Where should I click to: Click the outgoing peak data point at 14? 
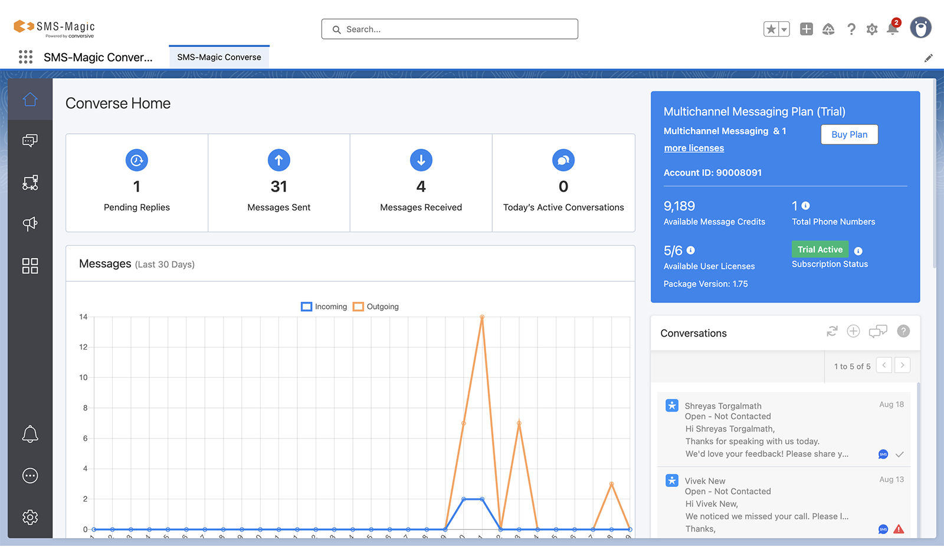click(482, 317)
